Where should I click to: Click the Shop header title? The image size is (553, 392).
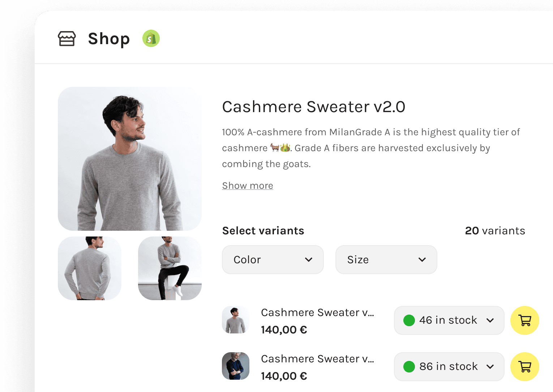[x=109, y=39]
